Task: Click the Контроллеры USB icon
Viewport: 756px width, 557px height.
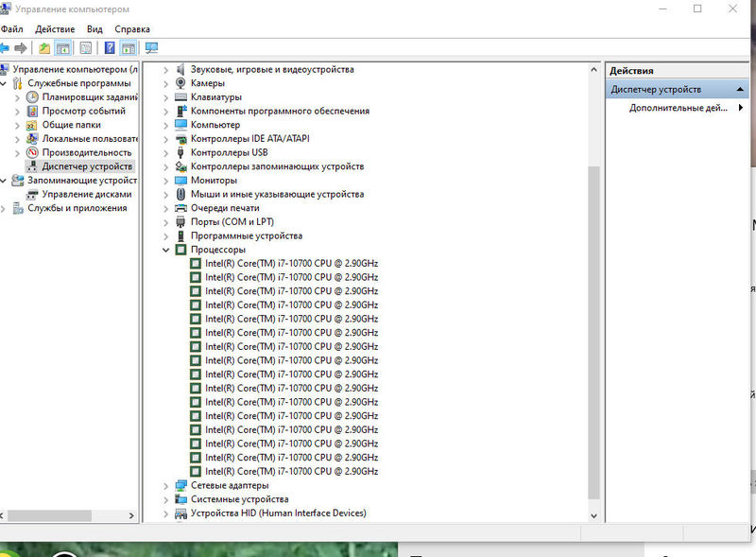Action: (181, 152)
